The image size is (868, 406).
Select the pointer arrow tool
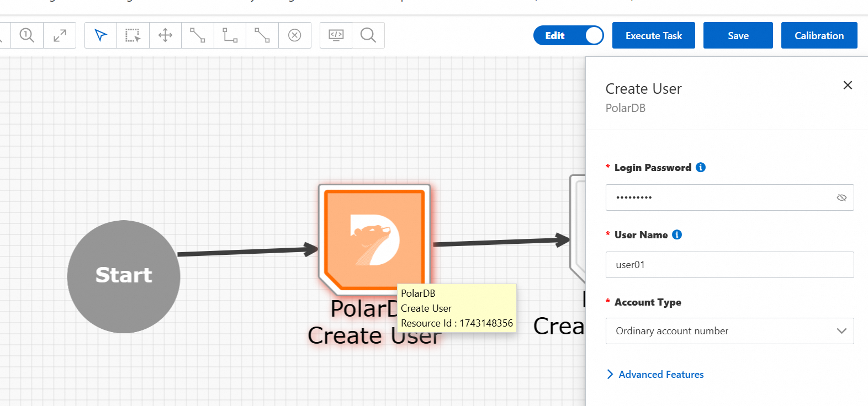(x=100, y=35)
